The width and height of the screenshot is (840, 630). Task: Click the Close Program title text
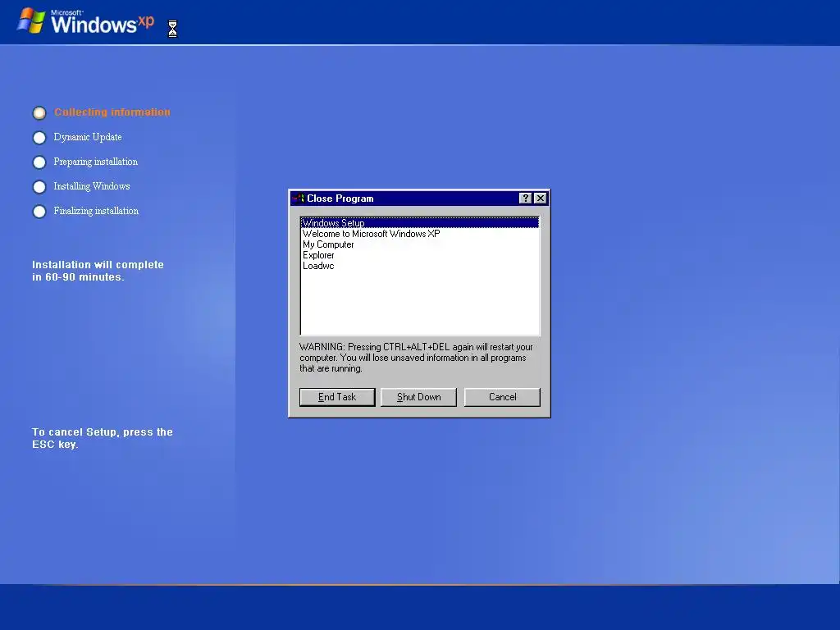coord(340,199)
